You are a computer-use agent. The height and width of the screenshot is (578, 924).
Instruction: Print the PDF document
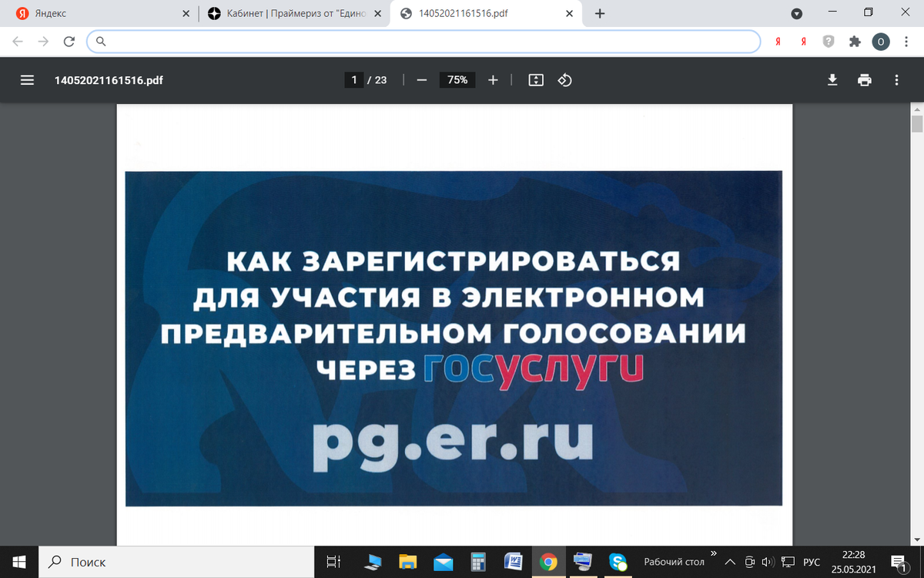(865, 79)
